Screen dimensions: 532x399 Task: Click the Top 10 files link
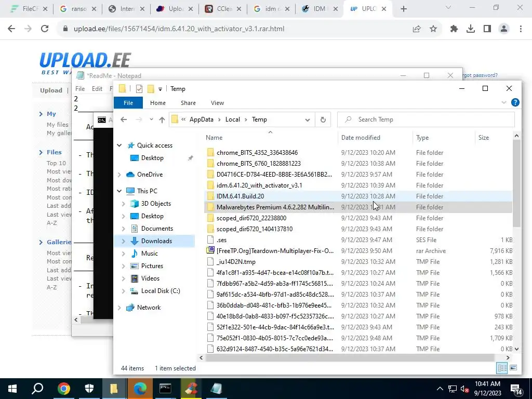pyautogui.click(x=56, y=163)
